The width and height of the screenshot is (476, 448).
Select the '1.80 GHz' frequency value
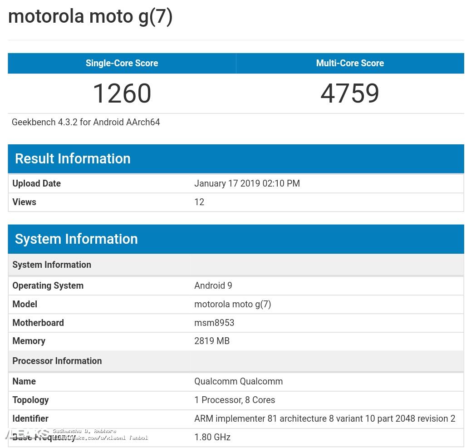(212, 437)
